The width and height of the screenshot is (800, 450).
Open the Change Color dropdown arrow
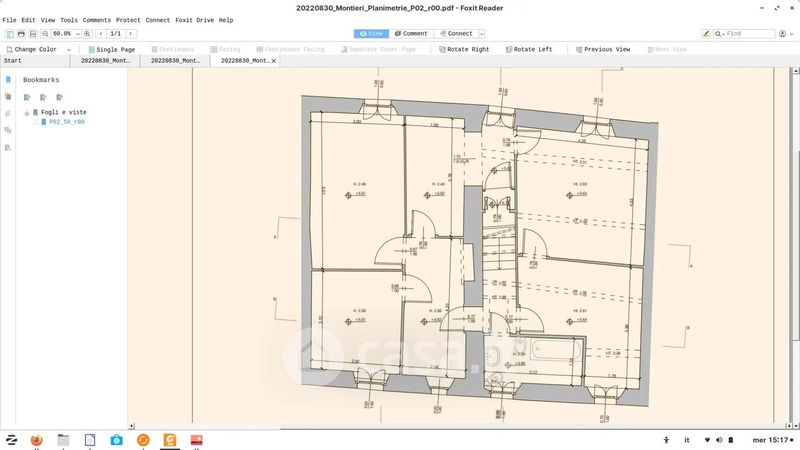point(68,49)
